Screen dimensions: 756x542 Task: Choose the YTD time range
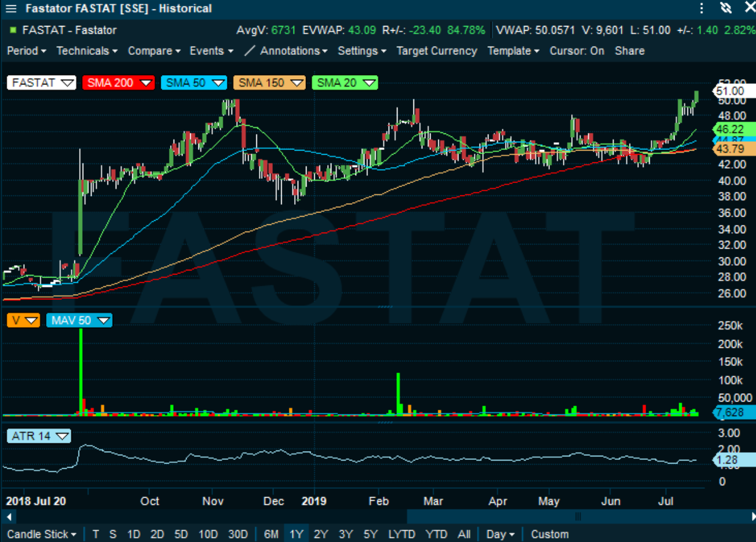click(x=436, y=534)
